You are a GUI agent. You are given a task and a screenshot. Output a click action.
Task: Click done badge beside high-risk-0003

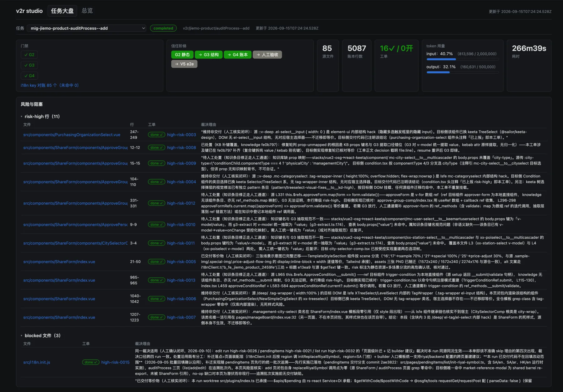tap(156, 135)
